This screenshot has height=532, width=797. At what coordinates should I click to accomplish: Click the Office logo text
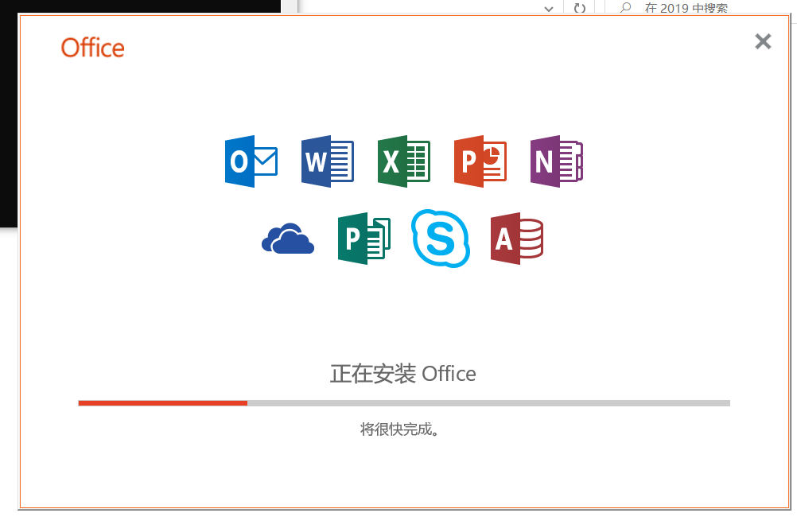[92, 48]
